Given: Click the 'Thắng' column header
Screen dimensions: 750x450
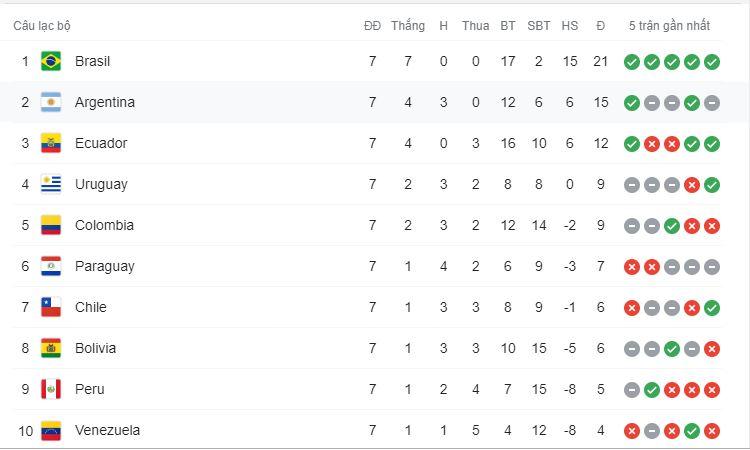Looking at the screenshot, I should point(408,26).
